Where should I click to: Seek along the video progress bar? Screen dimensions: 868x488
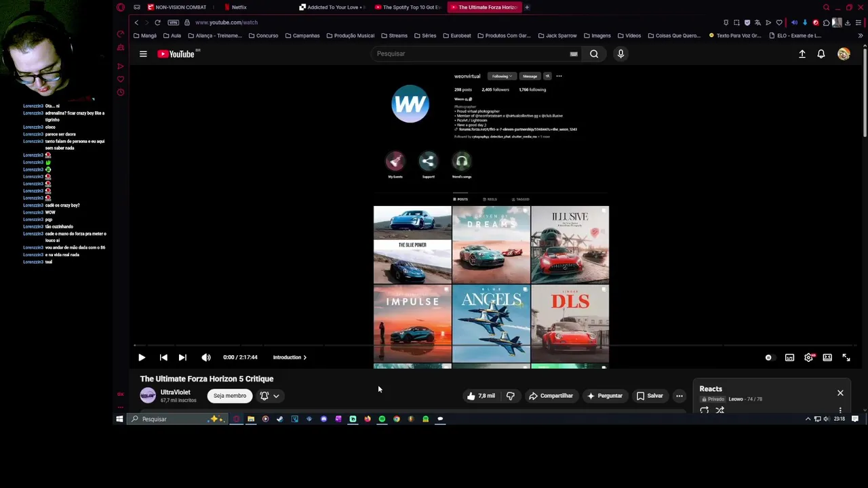tap(494, 346)
